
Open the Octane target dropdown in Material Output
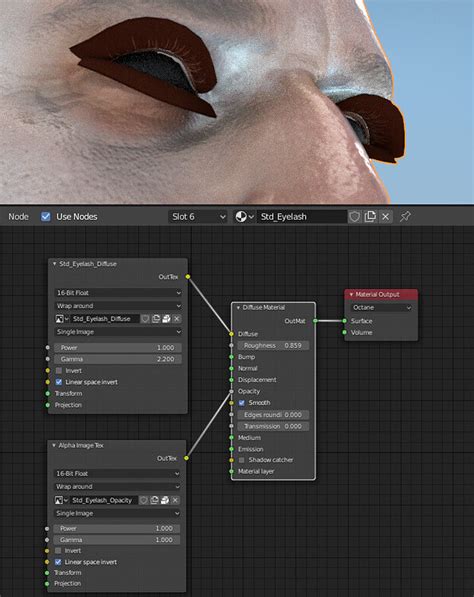coord(381,307)
